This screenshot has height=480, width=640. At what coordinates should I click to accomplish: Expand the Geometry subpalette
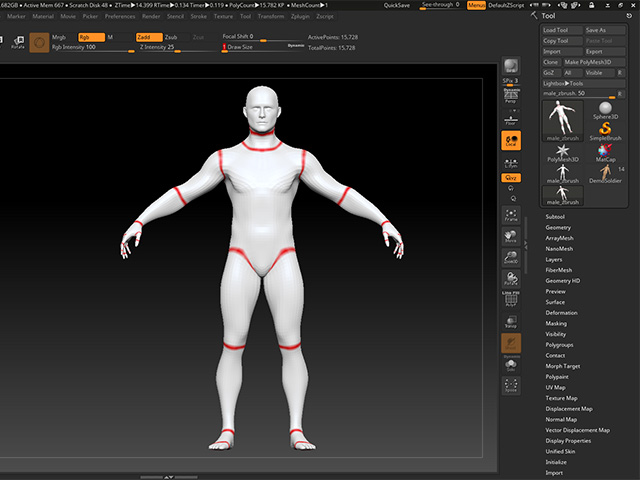click(x=558, y=227)
